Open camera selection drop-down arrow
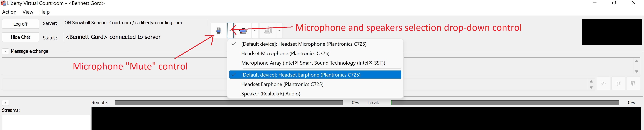The height and width of the screenshot is (130, 644). click(255, 31)
